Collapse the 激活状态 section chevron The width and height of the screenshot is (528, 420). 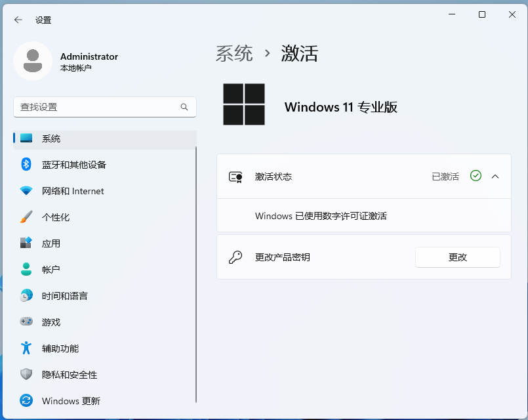coord(495,177)
